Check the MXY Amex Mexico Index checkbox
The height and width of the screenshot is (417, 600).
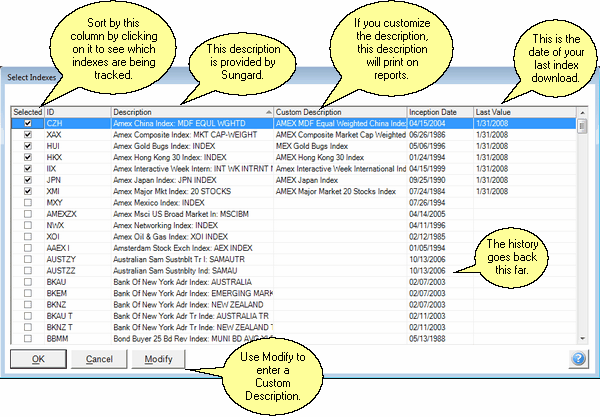click(x=27, y=202)
